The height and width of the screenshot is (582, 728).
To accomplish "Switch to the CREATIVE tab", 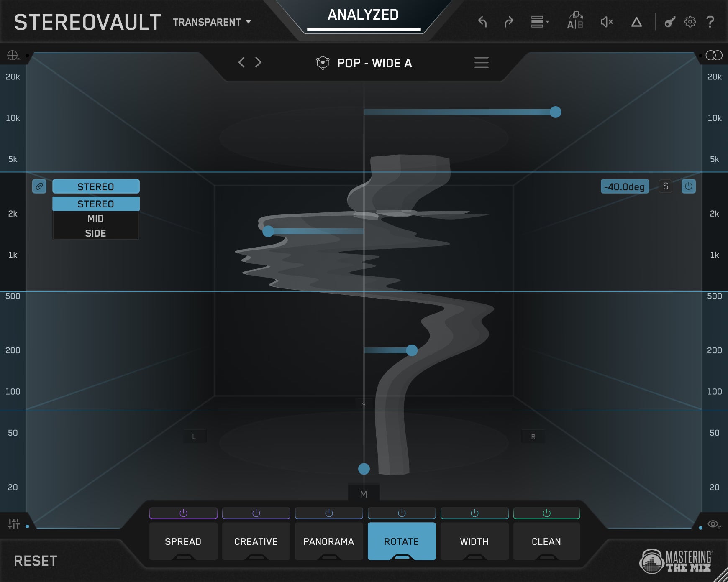I will pos(256,541).
